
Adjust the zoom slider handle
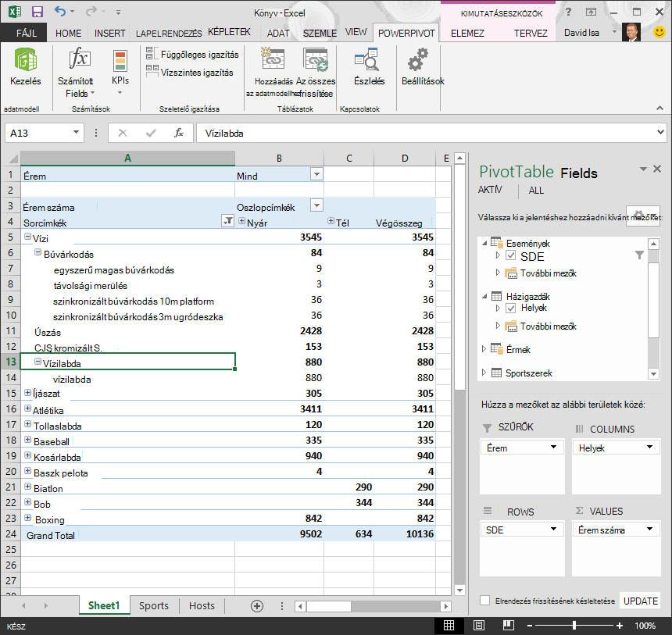[x=574, y=626]
